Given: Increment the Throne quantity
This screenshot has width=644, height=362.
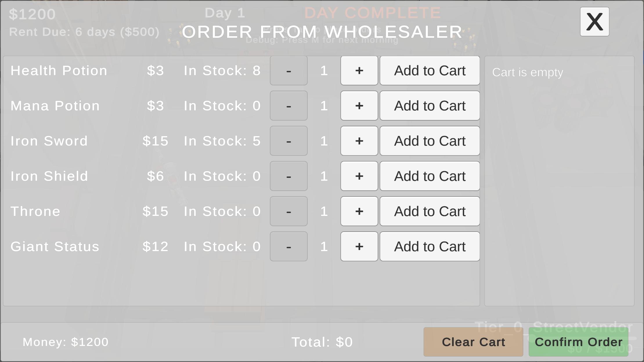Looking at the screenshot, I should tap(359, 211).
